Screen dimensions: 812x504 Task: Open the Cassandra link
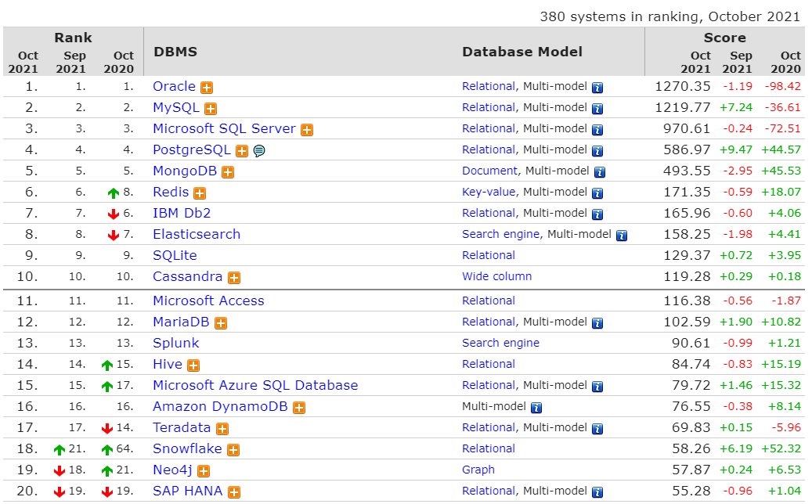(187, 277)
